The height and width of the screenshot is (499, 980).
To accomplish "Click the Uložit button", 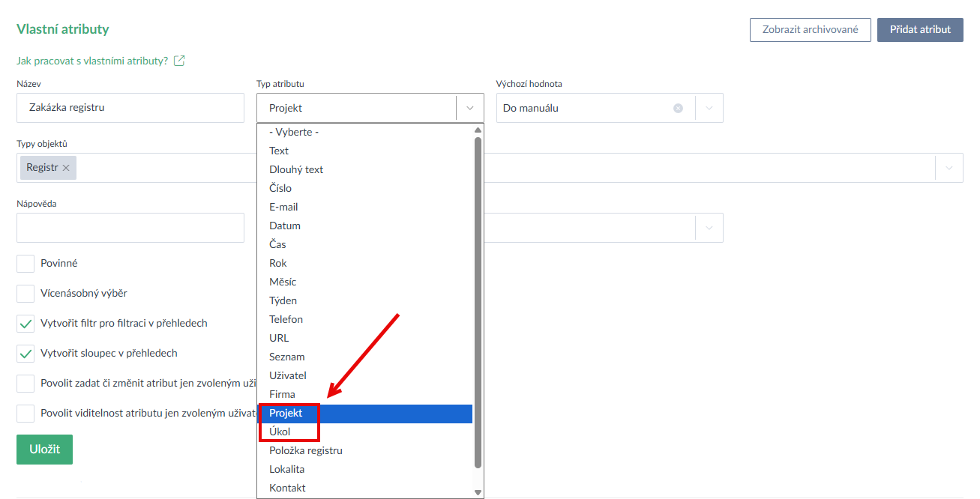I will pyautogui.click(x=44, y=450).
